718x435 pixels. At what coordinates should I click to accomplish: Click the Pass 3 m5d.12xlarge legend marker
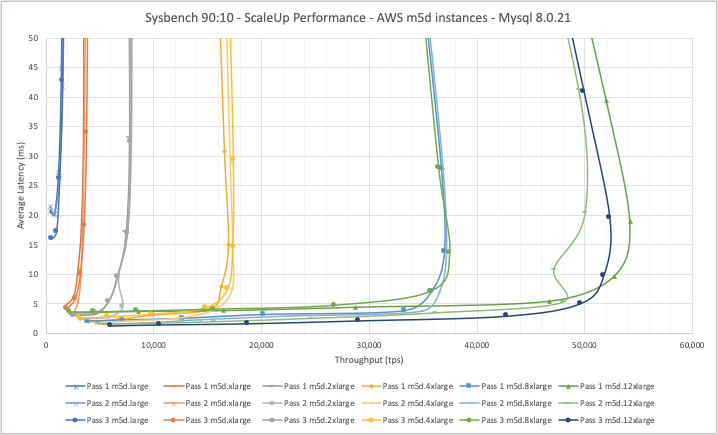tap(582, 420)
